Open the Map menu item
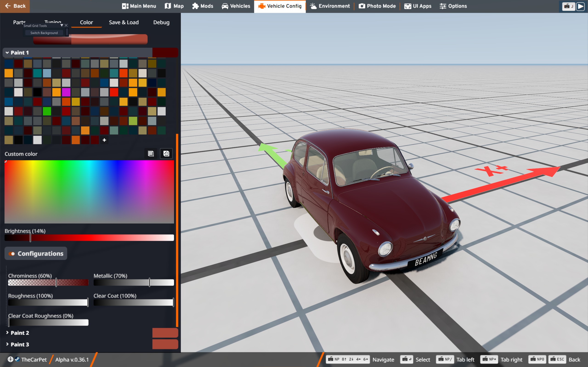The height and width of the screenshot is (367, 588). pyautogui.click(x=174, y=6)
